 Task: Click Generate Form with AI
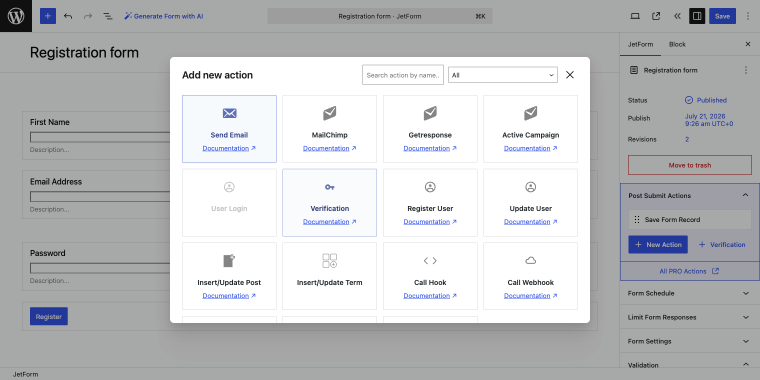point(163,16)
